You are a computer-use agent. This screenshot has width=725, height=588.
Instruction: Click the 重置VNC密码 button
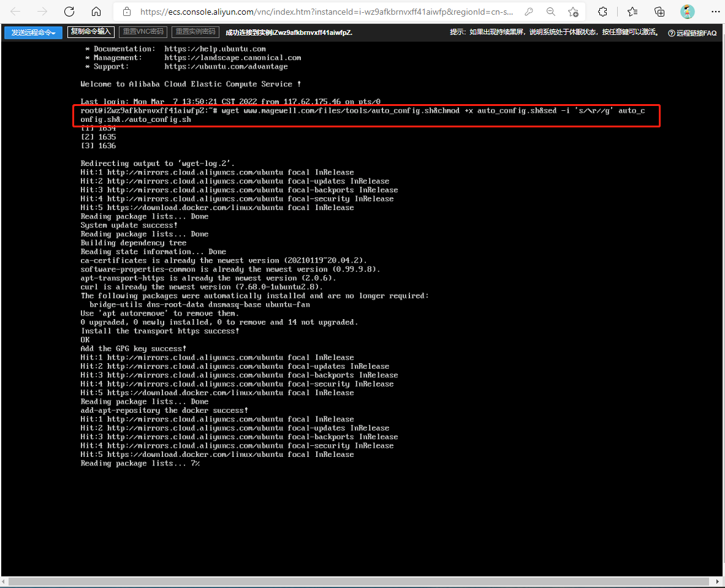(x=143, y=32)
